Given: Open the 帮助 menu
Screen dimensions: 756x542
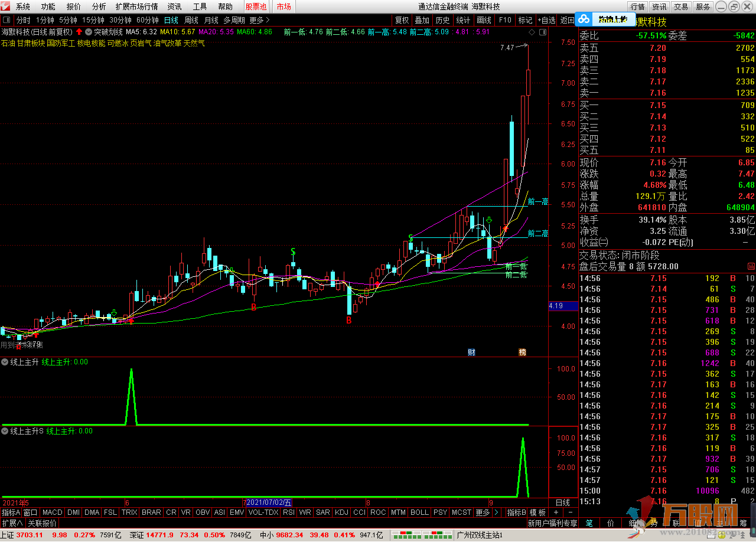Looking at the screenshot, I should coord(225,6).
